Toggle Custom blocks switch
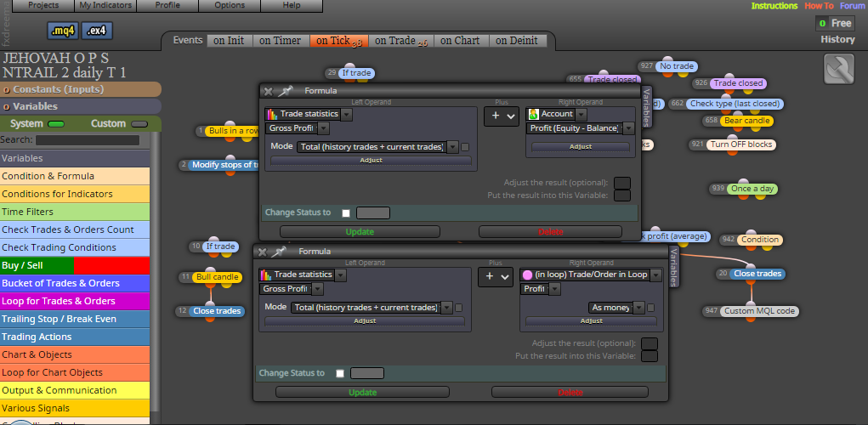This screenshot has width=868, height=425. click(139, 124)
